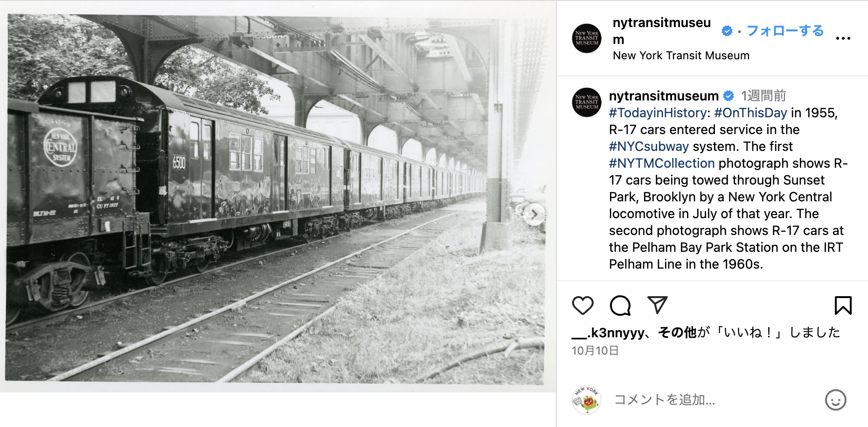Viewport: 868px width, 427px height.
Task: Open the emoji picker smiley icon
Action: tap(835, 400)
